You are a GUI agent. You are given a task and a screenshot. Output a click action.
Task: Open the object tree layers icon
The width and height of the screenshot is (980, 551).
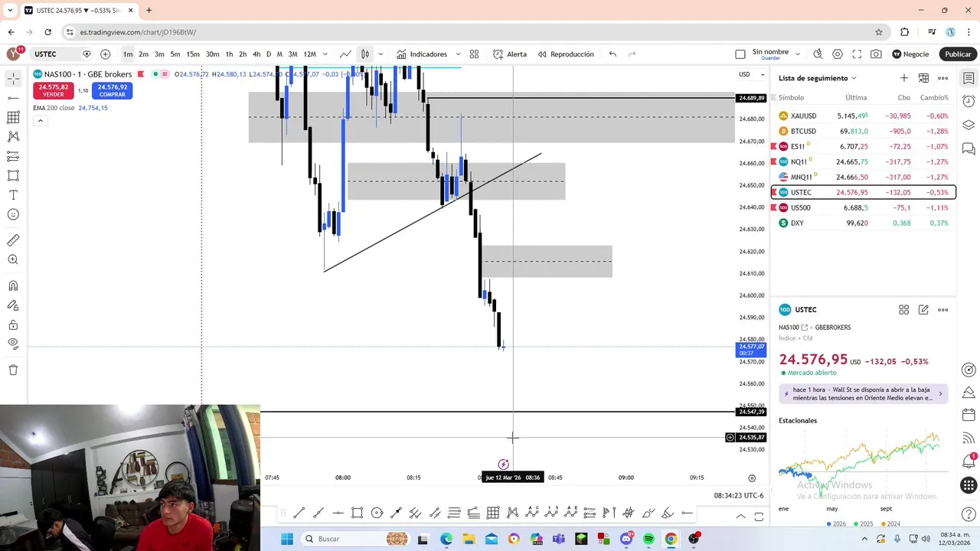tap(969, 125)
